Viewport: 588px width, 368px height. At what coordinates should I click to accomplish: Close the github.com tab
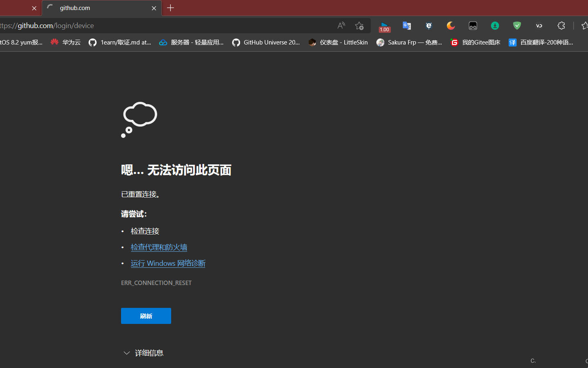154,8
